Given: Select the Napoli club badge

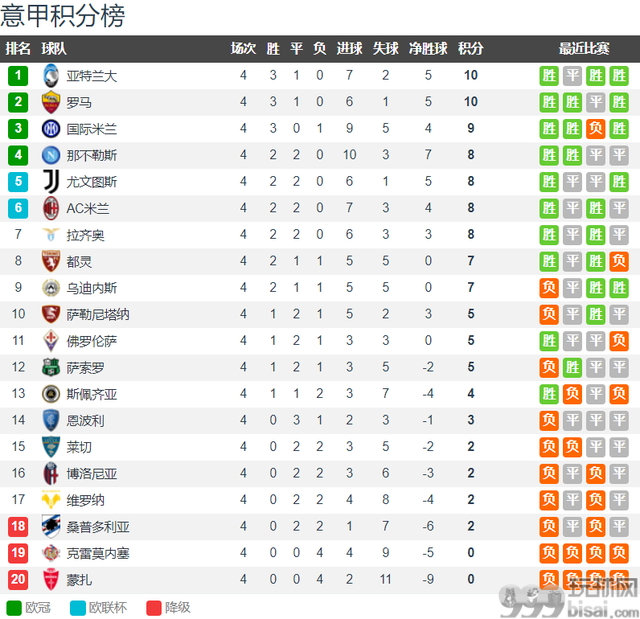Looking at the screenshot, I should tap(51, 155).
